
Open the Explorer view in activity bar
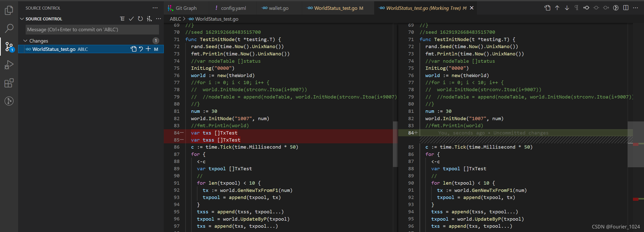pyautogui.click(x=9, y=10)
